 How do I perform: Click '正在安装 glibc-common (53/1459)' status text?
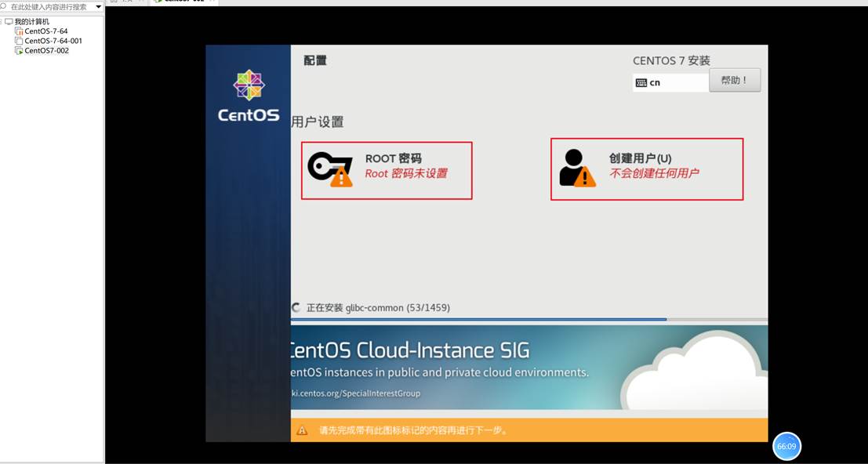click(378, 307)
